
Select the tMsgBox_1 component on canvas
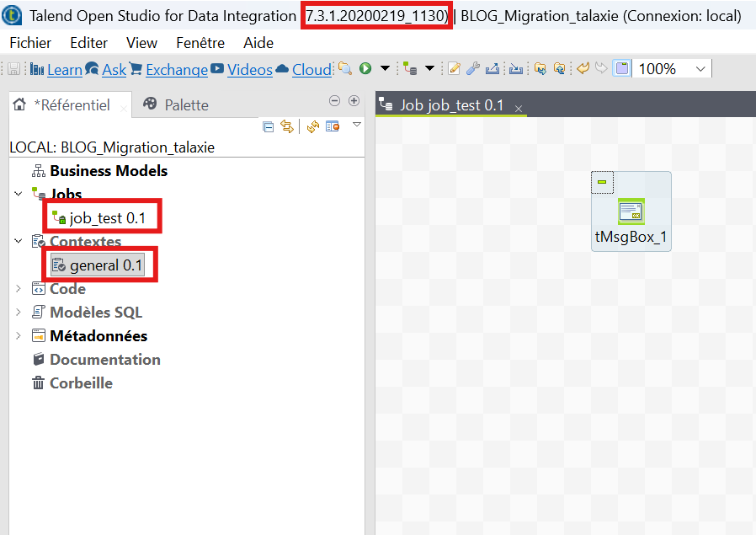coord(631,212)
